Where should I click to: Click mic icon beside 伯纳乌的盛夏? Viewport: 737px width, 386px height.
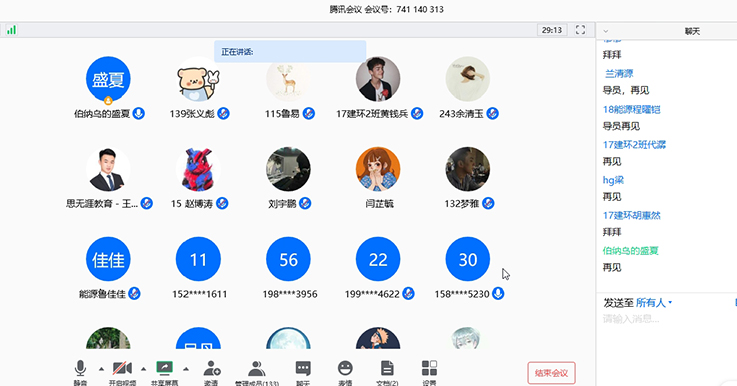click(x=138, y=113)
